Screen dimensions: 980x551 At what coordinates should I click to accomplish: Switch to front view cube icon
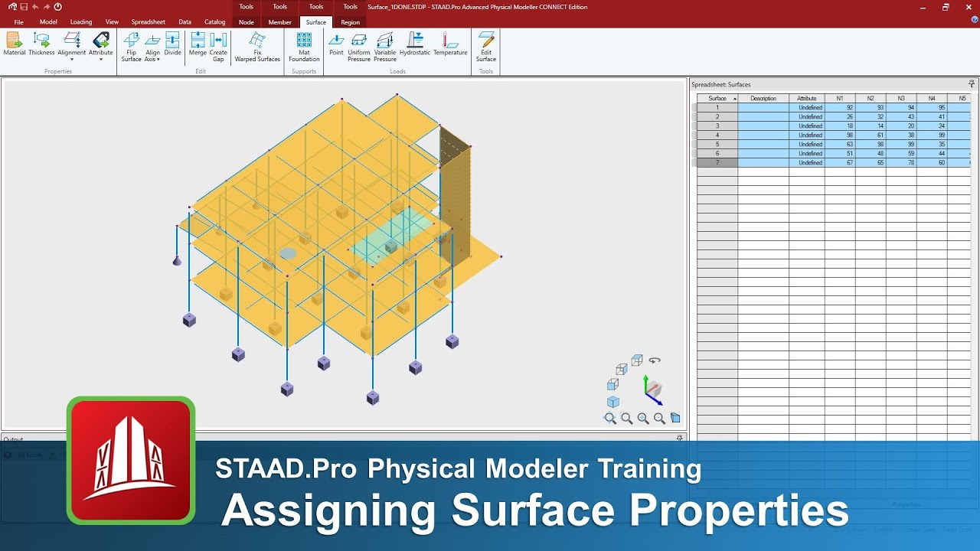(x=612, y=385)
